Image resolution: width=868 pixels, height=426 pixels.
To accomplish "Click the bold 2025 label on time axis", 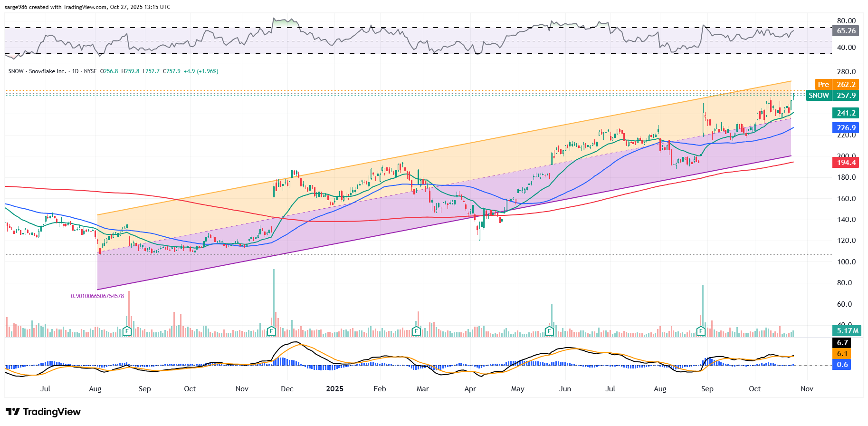I will pos(334,389).
